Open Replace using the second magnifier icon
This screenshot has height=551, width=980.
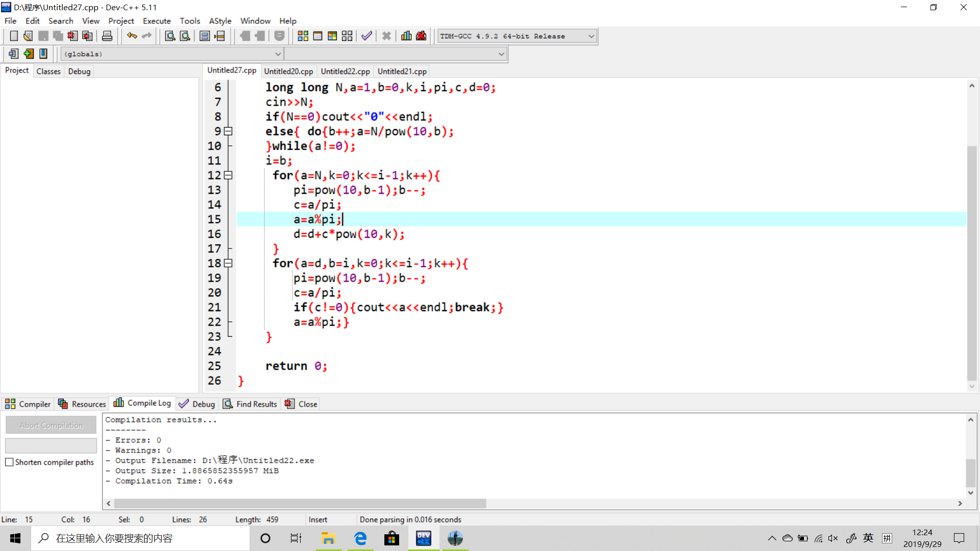(185, 36)
